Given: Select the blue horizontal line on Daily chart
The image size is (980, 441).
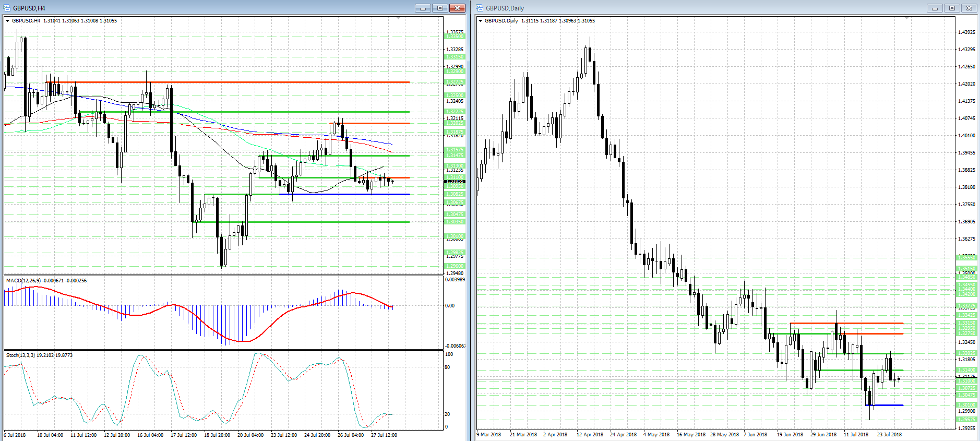Looking at the screenshot, I should pyautogui.click(x=887, y=405).
